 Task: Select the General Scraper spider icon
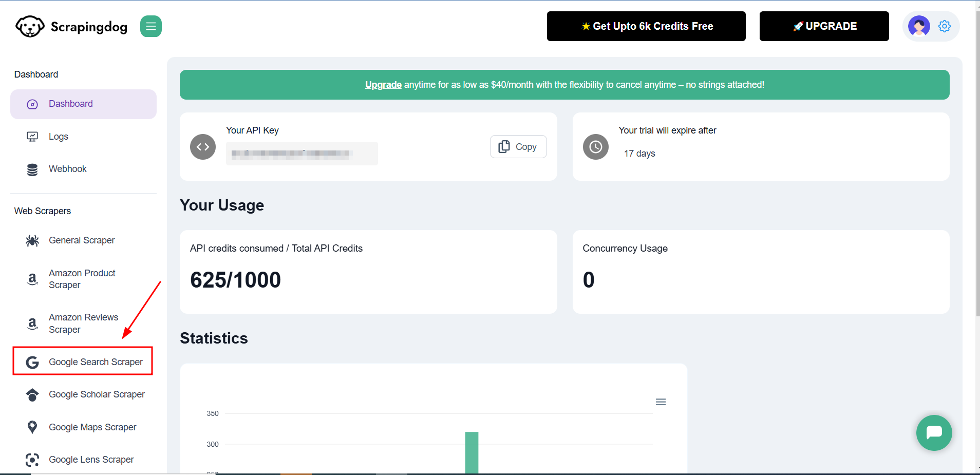pos(32,240)
